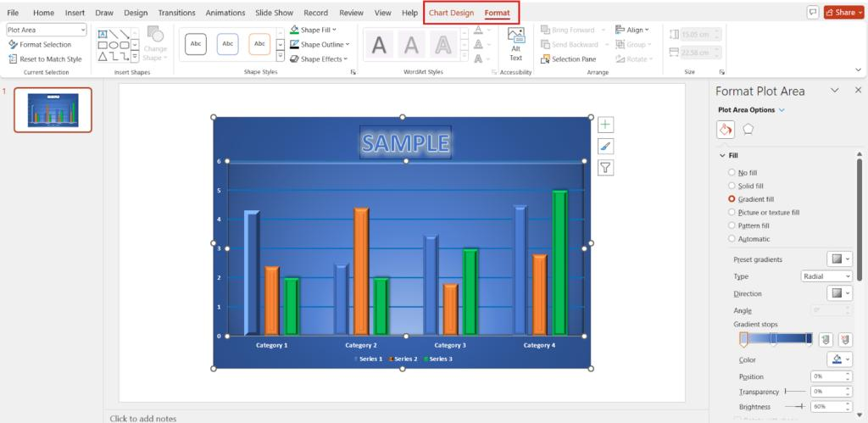Click the remove gradient stop icon
Image resolution: width=868 pixels, height=423 pixels.
point(845,339)
